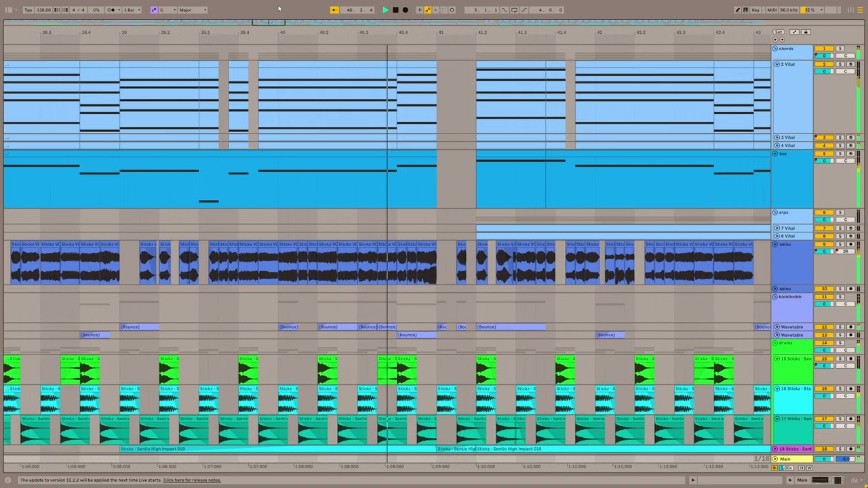Collapse the bas track

pyautogui.click(x=776, y=154)
